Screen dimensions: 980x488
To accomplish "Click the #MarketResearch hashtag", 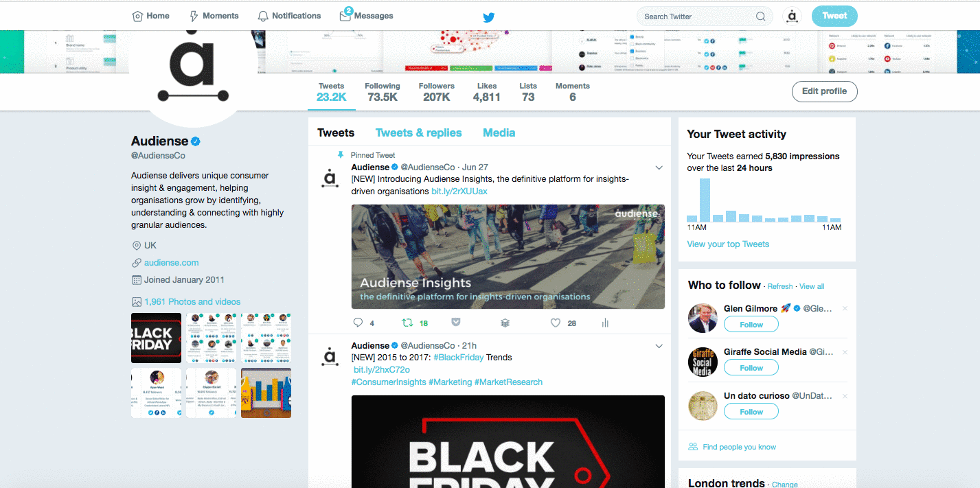I will pos(508,382).
